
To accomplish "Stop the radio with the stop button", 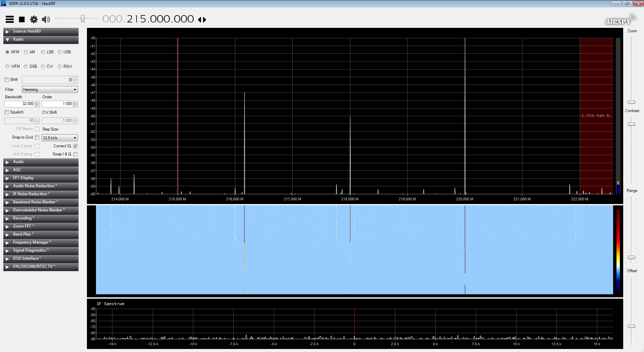I will pyautogui.click(x=22, y=19).
